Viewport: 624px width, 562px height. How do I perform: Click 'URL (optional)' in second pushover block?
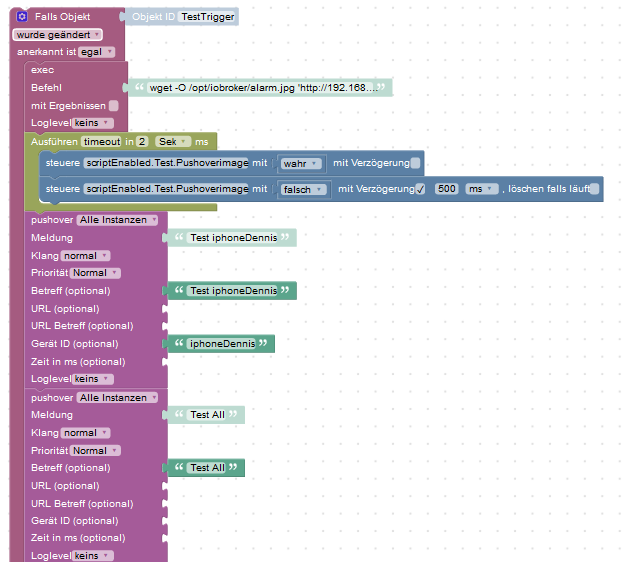(65, 486)
